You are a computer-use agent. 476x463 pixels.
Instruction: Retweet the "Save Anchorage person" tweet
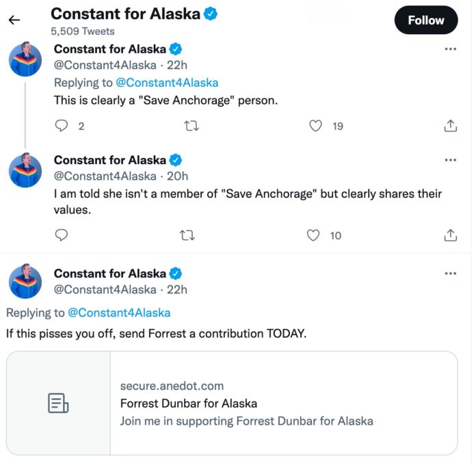pos(192,126)
